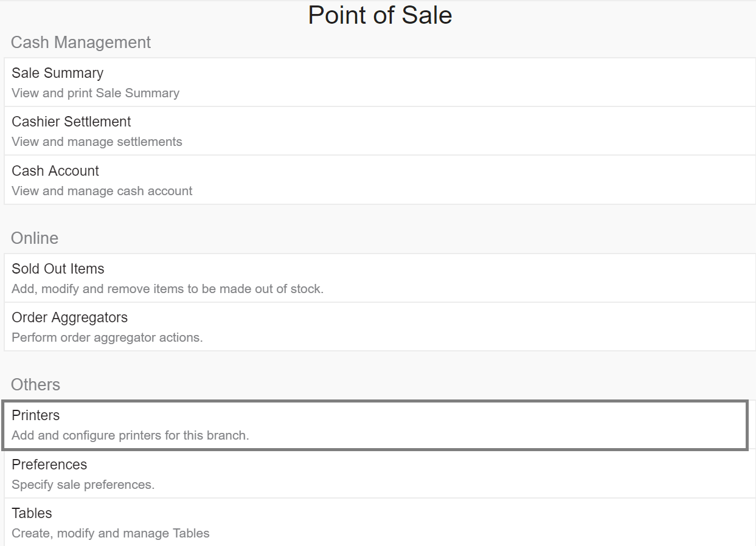This screenshot has width=756, height=546.
Task: Go to Cash Account
Action: (x=380, y=180)
